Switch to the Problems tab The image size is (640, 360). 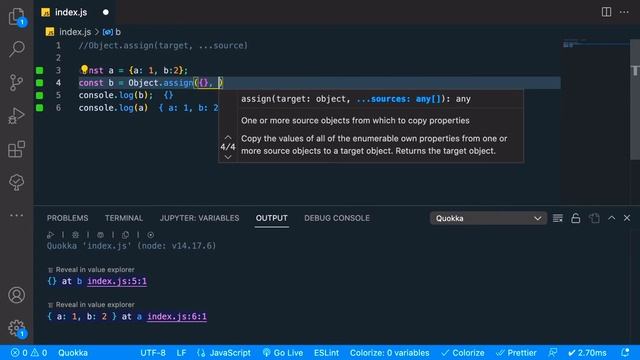67,218
